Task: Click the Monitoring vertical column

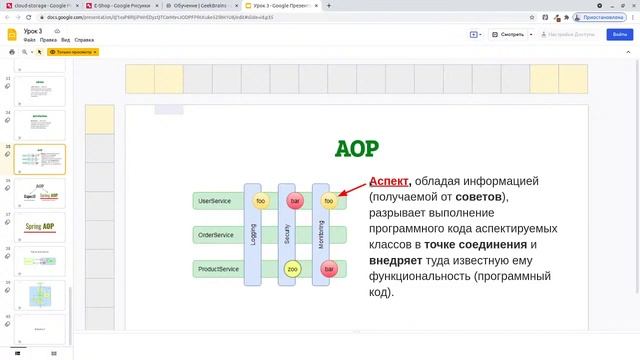Action: point(321,235)
